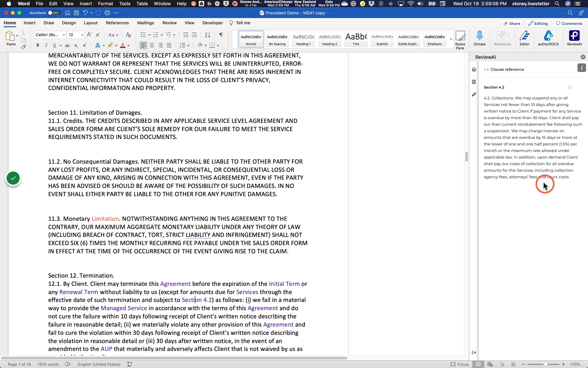This screenshot has height=368, width=588.
Task: Click the Editing mode button
Action: [538, 23]
